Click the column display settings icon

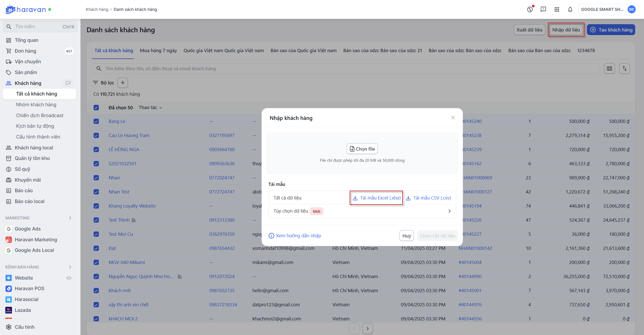[x=609, y=69]
